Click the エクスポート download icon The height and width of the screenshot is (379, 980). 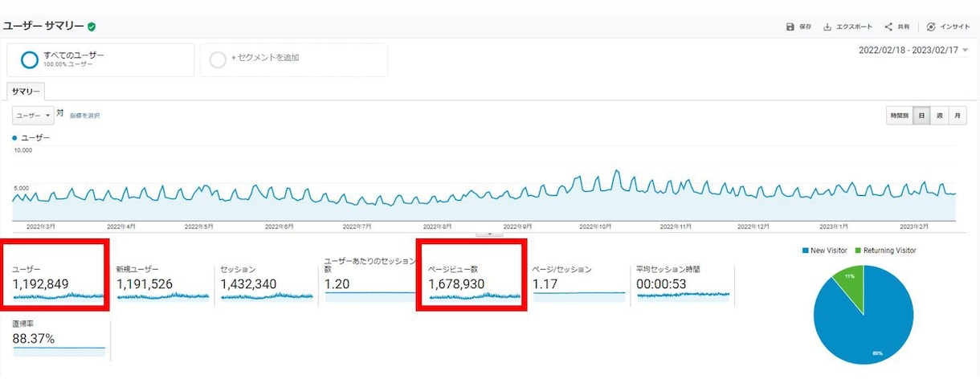(827, 26)
